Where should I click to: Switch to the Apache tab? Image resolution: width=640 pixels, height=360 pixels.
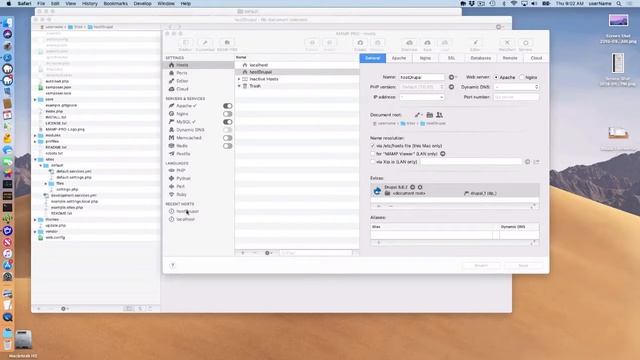click(x=399, y=58)
